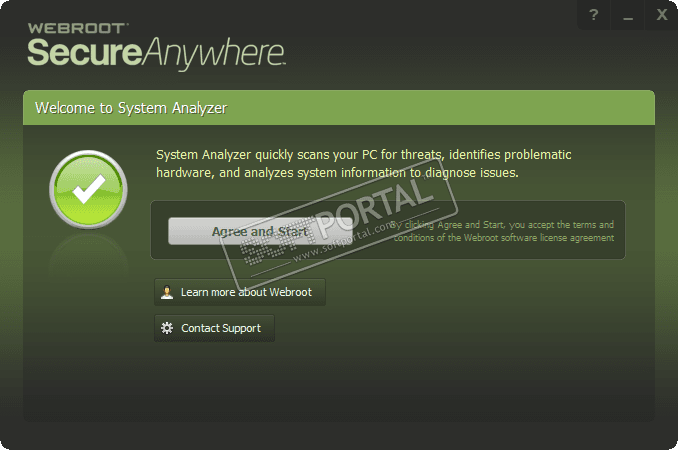The width and height of the screenshot is (678, 450).
Task: Click the 'Welcome to System Analyzer' heading
Action: (x=131, y=108)
